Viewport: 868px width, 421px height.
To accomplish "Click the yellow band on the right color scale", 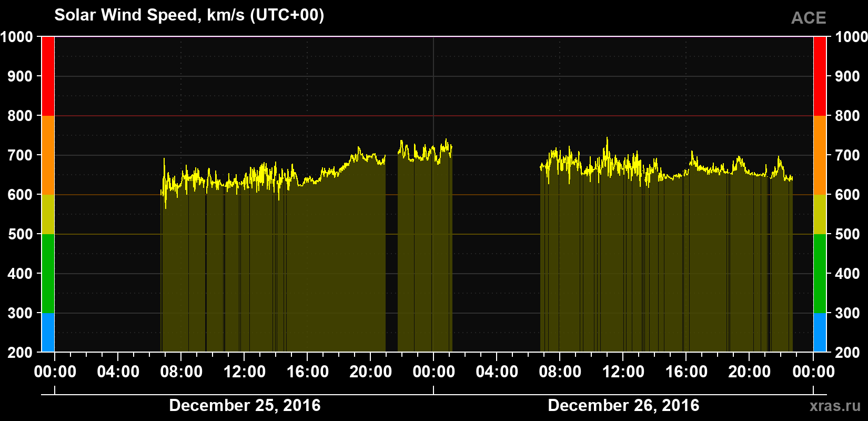I will point(820,214).
